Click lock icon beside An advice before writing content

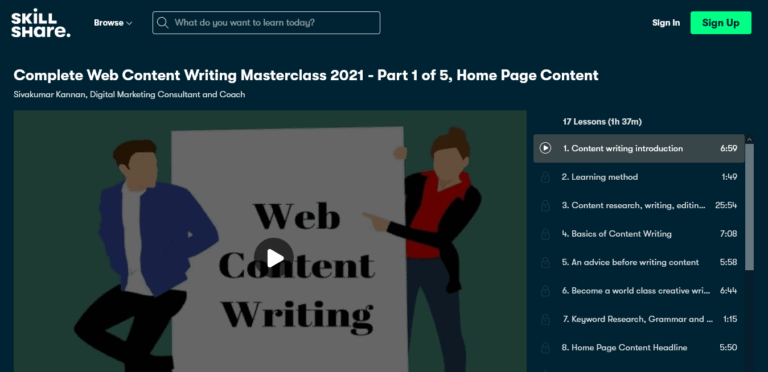click(x=545, y=262)
